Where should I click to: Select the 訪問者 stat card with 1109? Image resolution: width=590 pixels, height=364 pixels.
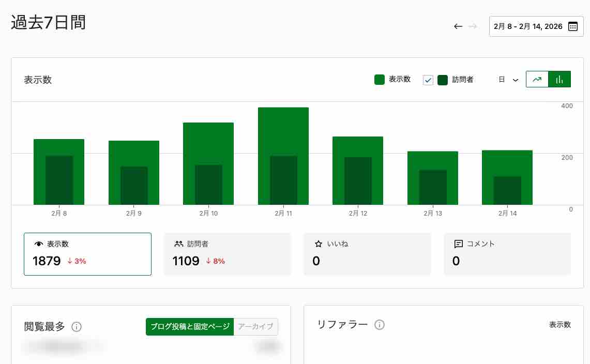tap(227, 254)
